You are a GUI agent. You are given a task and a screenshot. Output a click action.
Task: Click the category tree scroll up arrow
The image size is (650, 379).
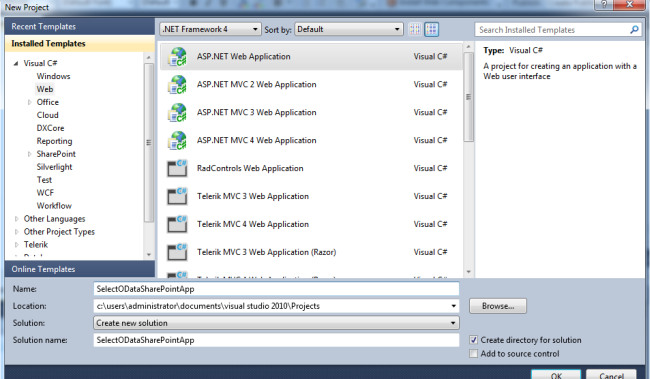pos(149,57)
